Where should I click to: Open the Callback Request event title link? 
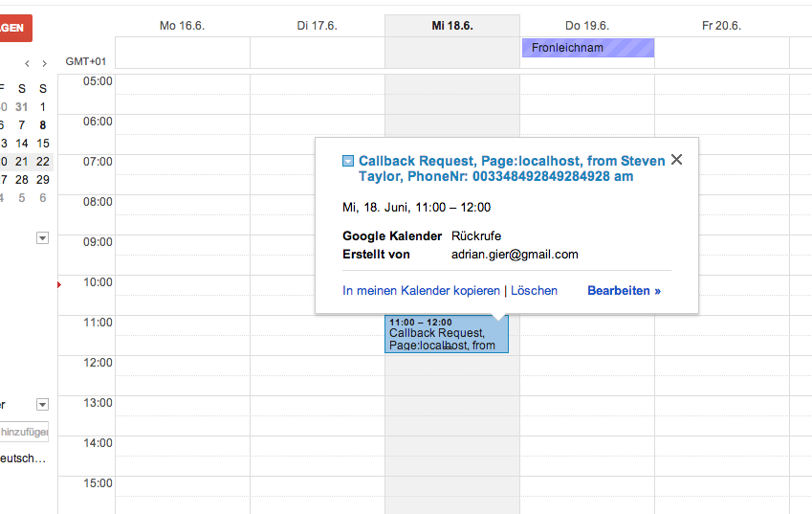click(512, 168)
